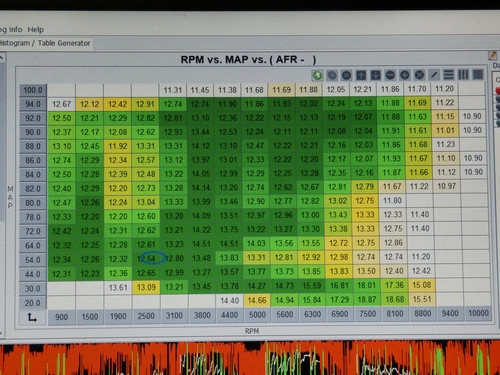Click the plain grey circle toolbar icon
The image size is (500, 375).
pos(332,75)
